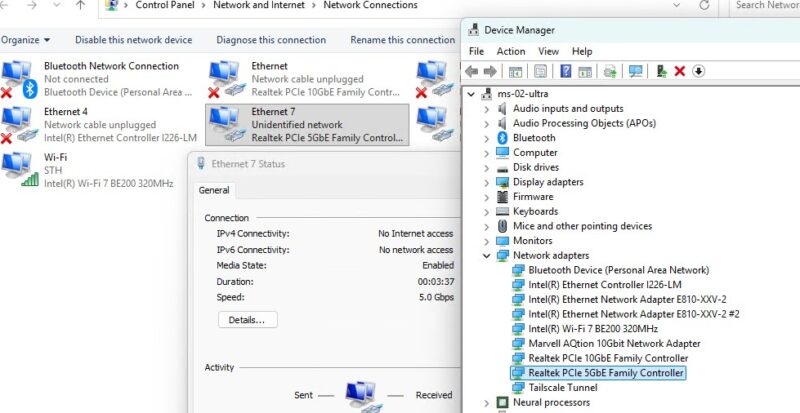The width and height of the screenshot is (800, 413).
Task: Select the Ethernet 4 adapter icon
Action: pos(19,125)
